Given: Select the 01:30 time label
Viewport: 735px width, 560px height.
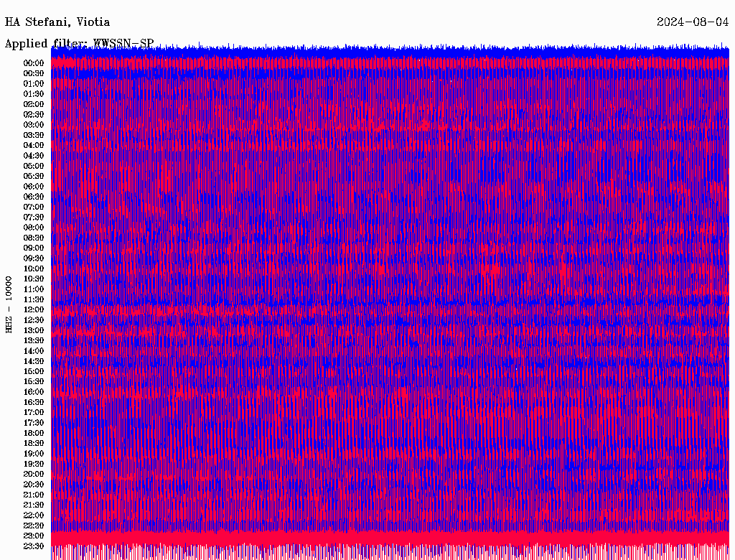Looking at the screenshot, I should pyautogui.click(x=34, y=94).
